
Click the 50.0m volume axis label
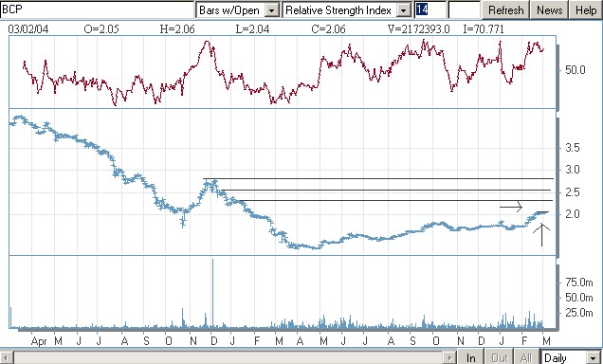[578, 298]
